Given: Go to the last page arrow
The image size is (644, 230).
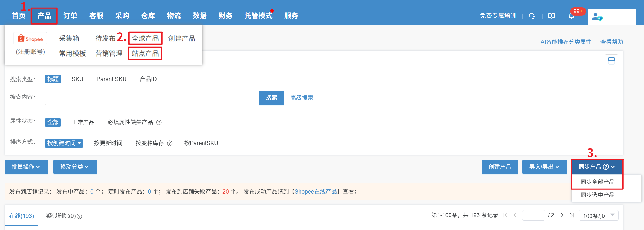Looking at the screenshot, I should click(572, 215).
